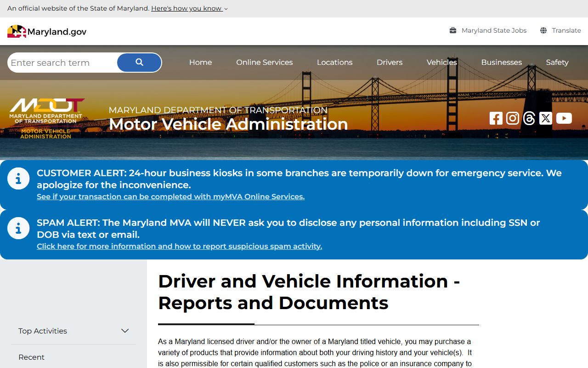The height and width of the screenshot is (368, 588).
Task: Expand "Here's how you know" disclosure
Action: pyautogui.click(x=189, y=8)
